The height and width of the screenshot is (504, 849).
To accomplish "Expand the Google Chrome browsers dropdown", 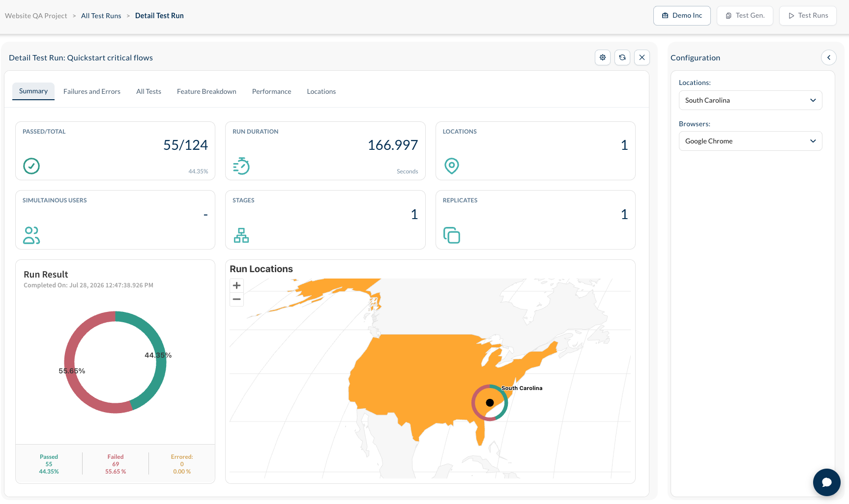I will click(x=751, y=141).
